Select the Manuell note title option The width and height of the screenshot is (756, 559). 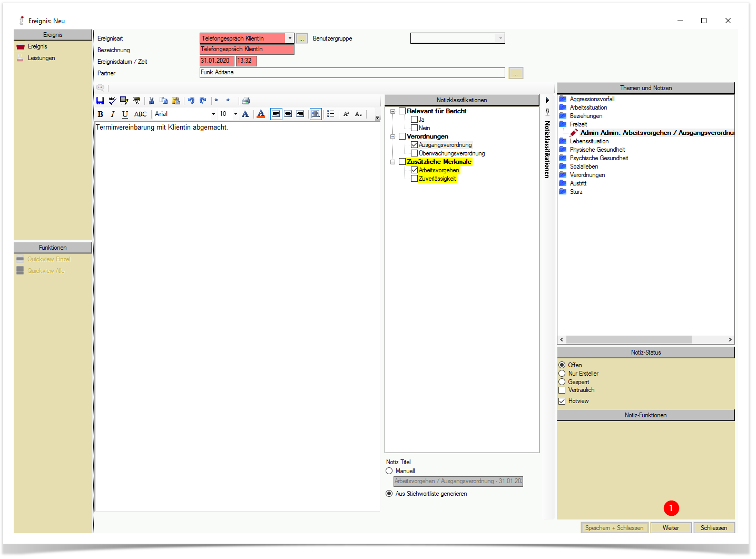click(x=389, y=471)
